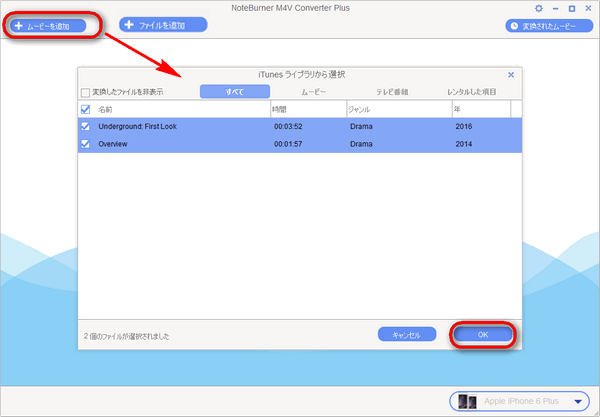
Task: Switch to the すべて (All) tab
Action: [235, 92]
